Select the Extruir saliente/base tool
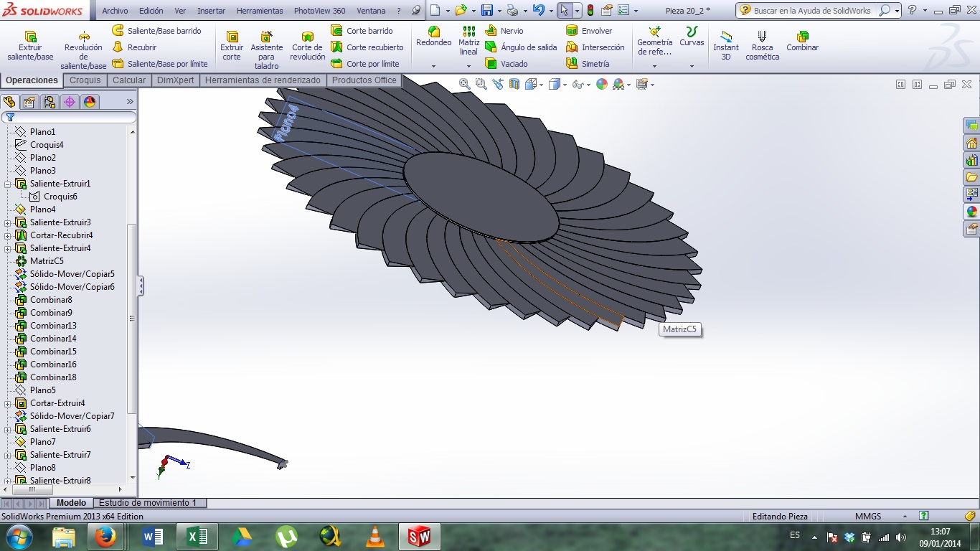980x551 pixels. [x=30, y=46]
